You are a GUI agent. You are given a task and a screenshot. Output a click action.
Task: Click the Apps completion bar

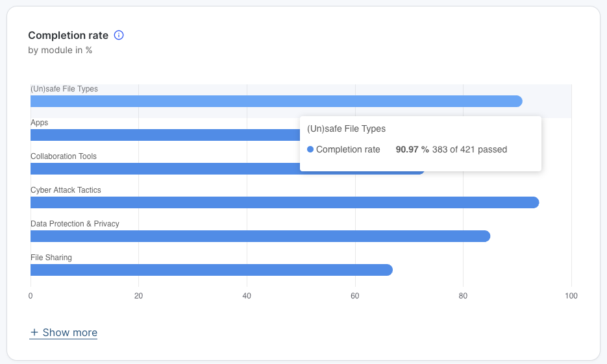(162, 135)
